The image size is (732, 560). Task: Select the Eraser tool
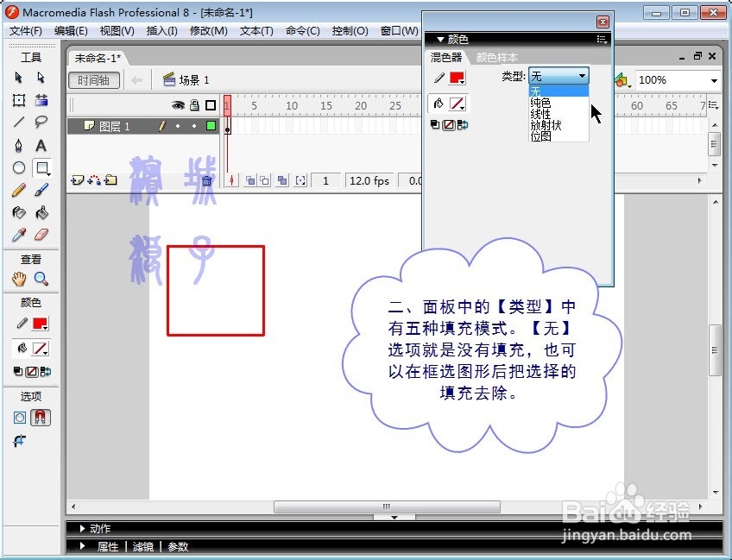41,236
